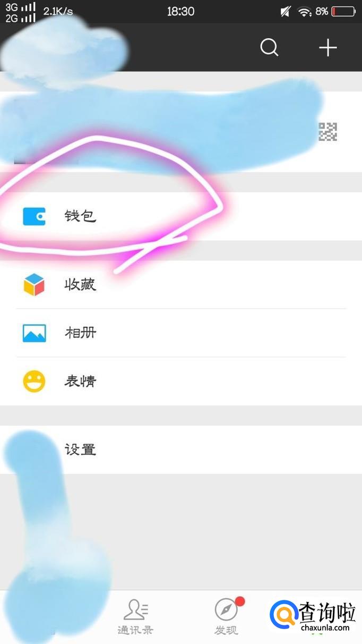Go to 设置 settings row

(181, 450)
